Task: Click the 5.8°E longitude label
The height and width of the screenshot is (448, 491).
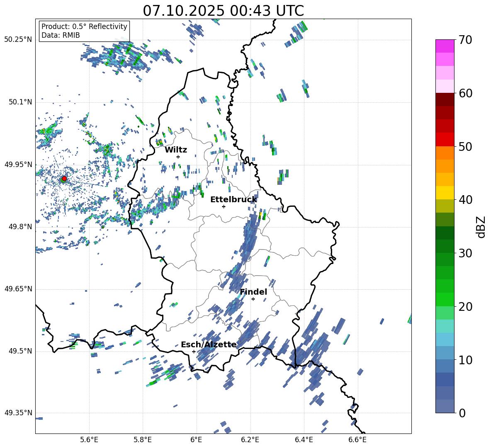Action: click(143, 440)
